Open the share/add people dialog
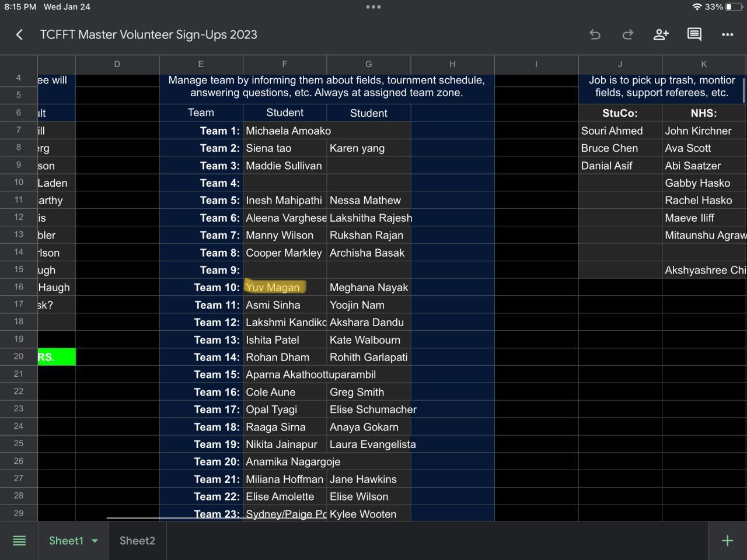The image size is (747, 560). click(x=661, y=35)
